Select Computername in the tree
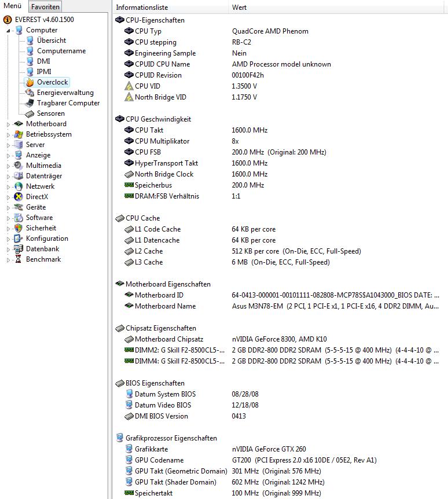Image resolution: width=448 pixels, height=499 pixels. click(x=61, y=52)
